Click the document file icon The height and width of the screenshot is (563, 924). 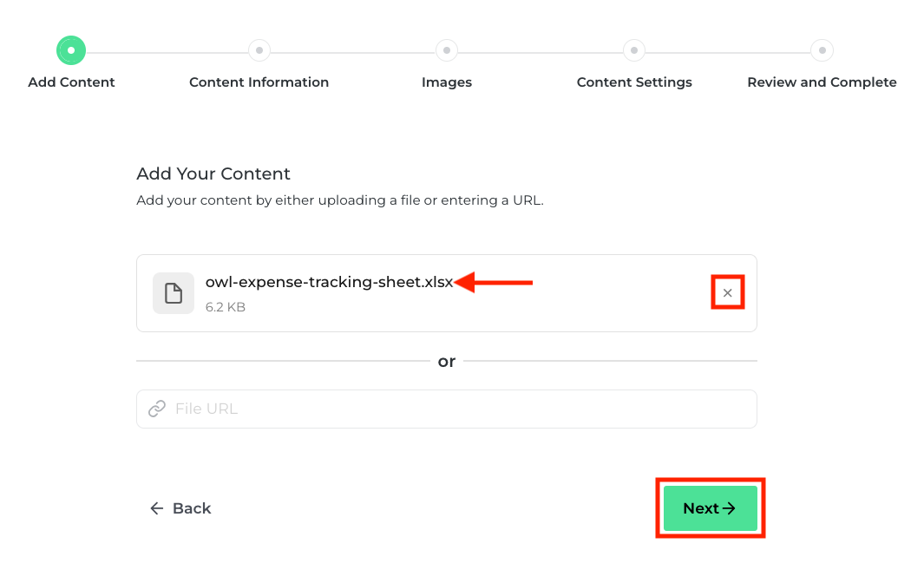click(174, 293)
